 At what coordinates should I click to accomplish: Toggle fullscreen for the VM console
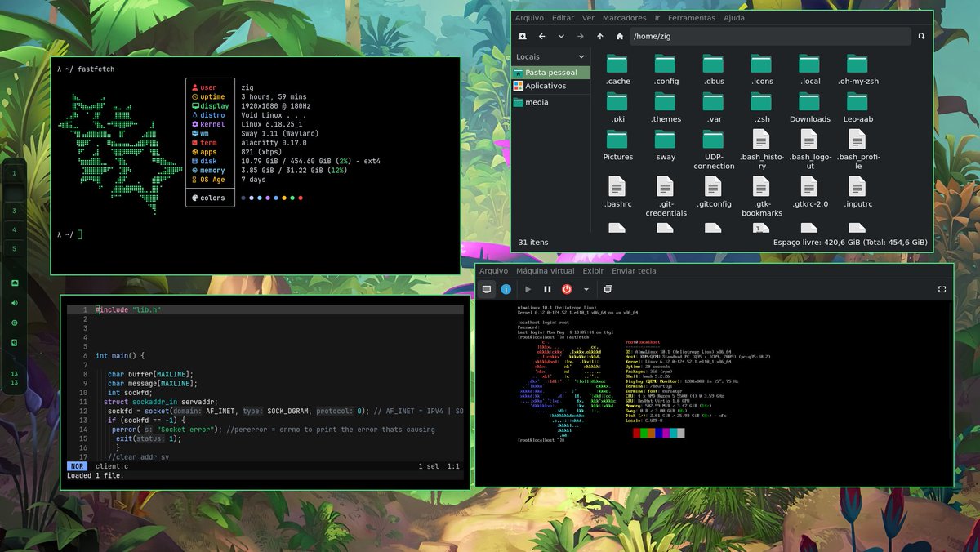942,289
